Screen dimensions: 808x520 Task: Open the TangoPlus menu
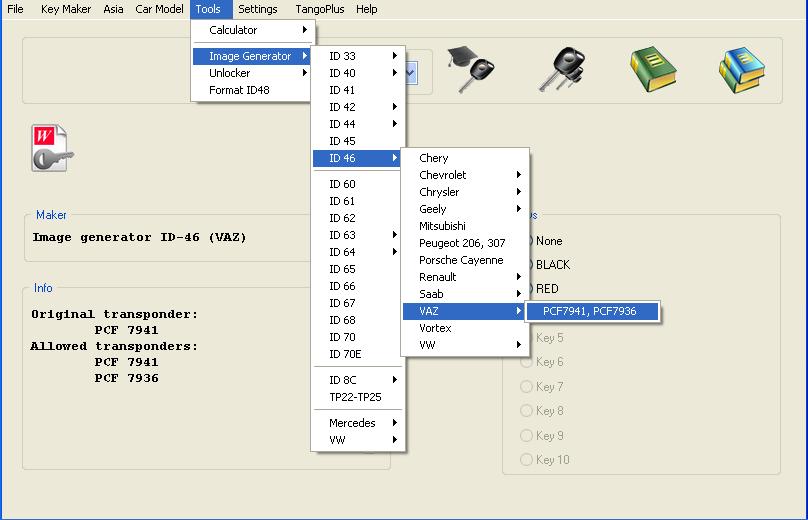tap(319, 9)
